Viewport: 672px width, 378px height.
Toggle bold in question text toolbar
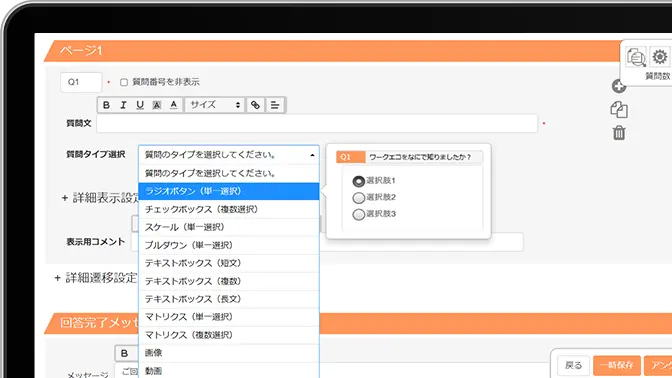(x=106, y=105)
